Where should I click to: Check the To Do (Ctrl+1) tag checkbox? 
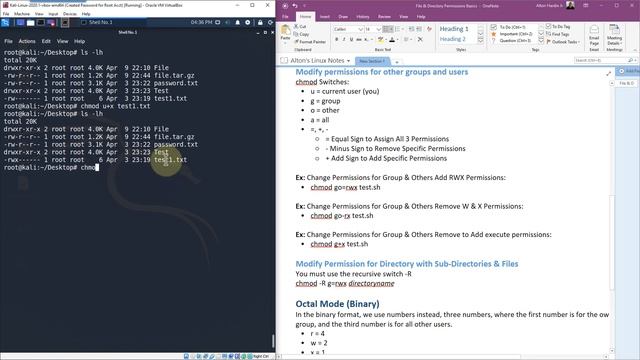[493, 27]
